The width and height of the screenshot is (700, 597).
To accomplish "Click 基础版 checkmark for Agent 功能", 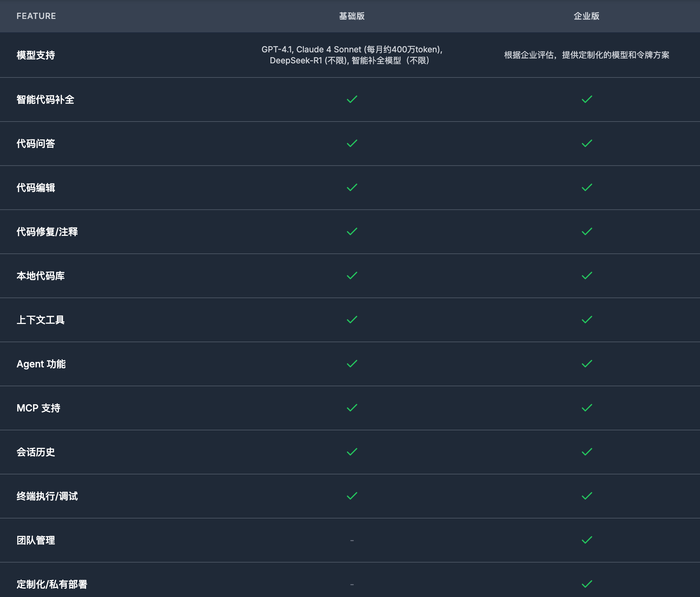I will (352, 364).
